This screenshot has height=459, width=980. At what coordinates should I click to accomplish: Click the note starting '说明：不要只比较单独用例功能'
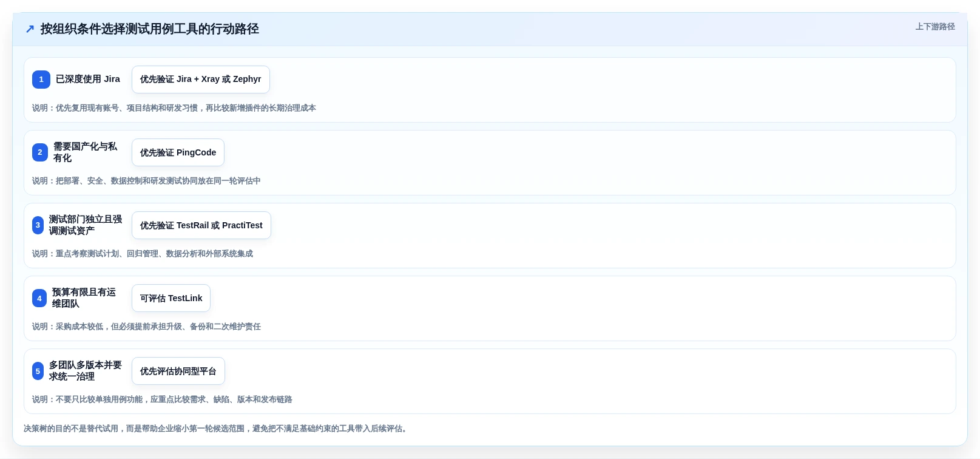(162, 399)
